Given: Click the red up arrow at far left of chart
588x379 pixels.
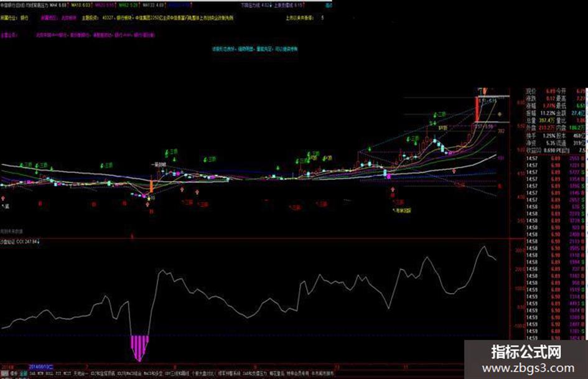Looking at the screenshot, I should point(3,198).
